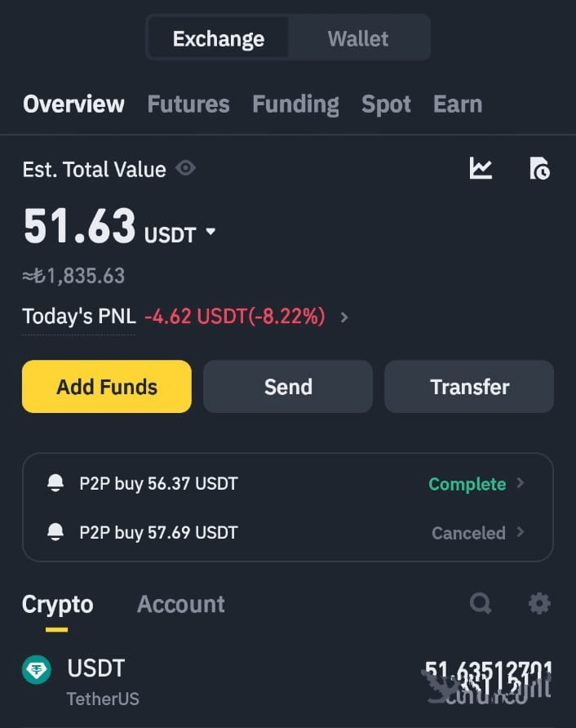Go to the Earn tab
This screenshot has width=576, height=728.
(457, 104)
